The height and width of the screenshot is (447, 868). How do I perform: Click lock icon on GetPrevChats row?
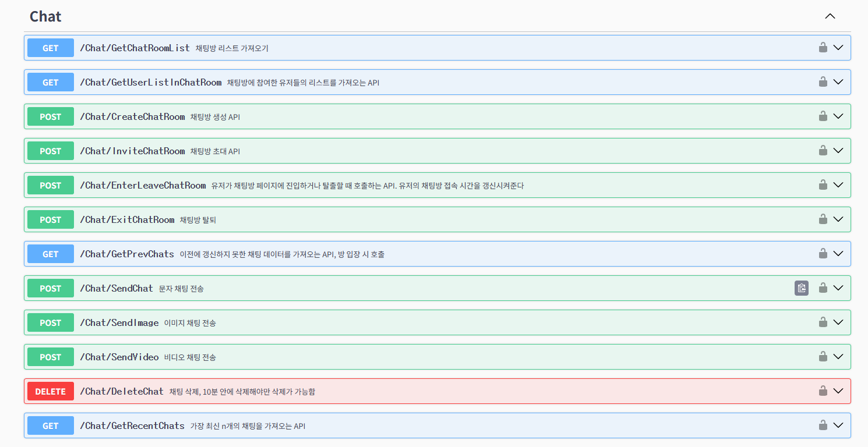click(x=823, y=253)
